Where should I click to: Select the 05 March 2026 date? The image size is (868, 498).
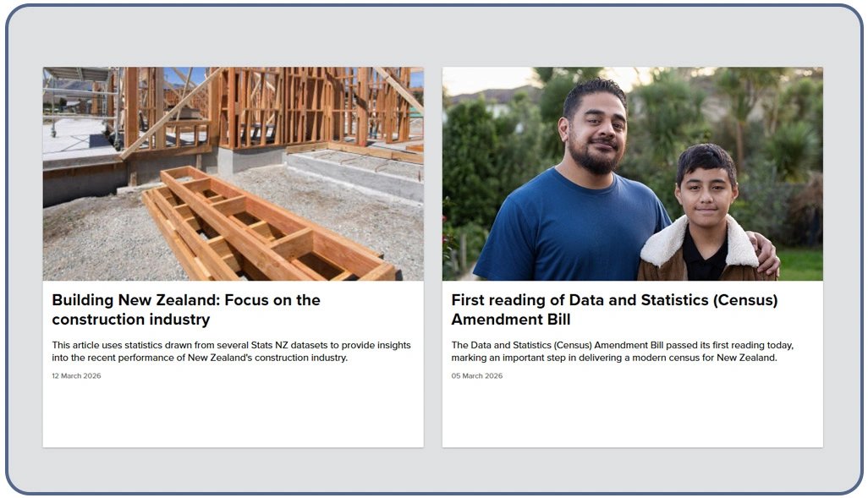click(x=476, y=376)
